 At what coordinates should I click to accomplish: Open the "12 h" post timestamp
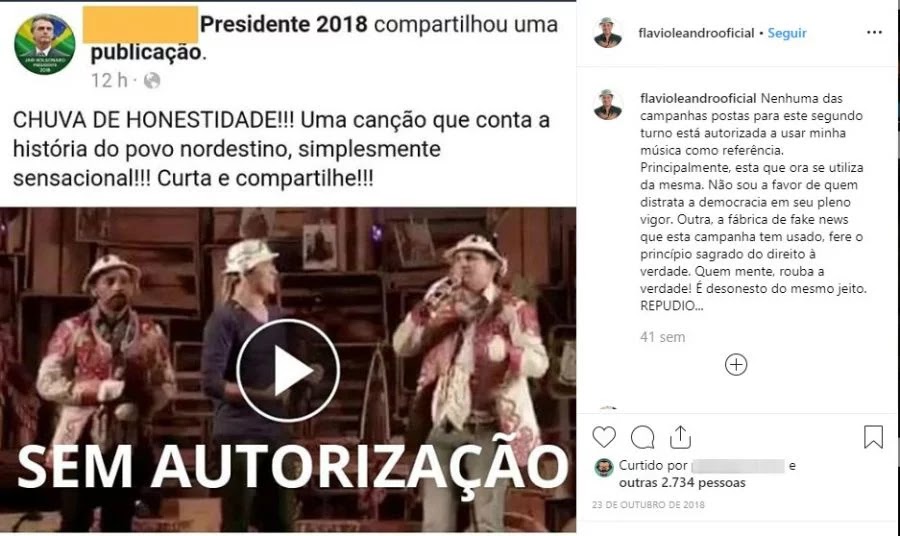(x=108, y=81)
